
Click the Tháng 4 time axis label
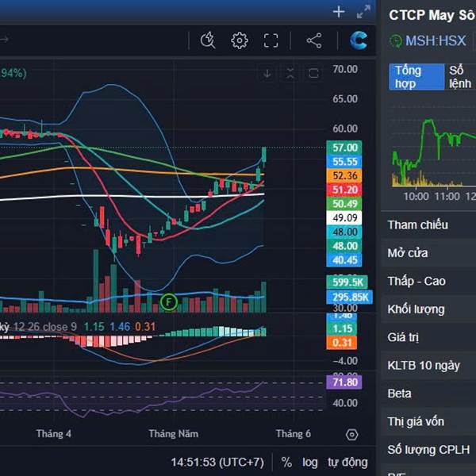click(53, 433)
